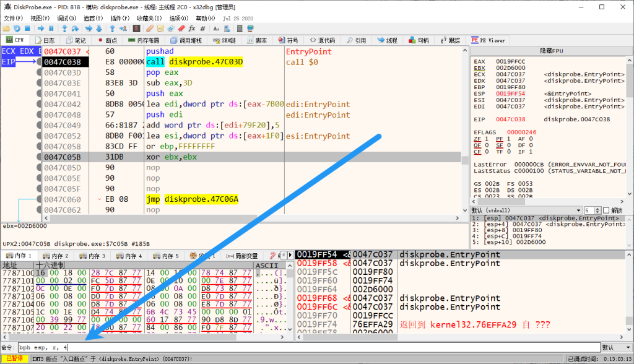Switch to the 符号 tab
Screen dimensions: 634x364
pyautogui.click(x=289, y=40)
